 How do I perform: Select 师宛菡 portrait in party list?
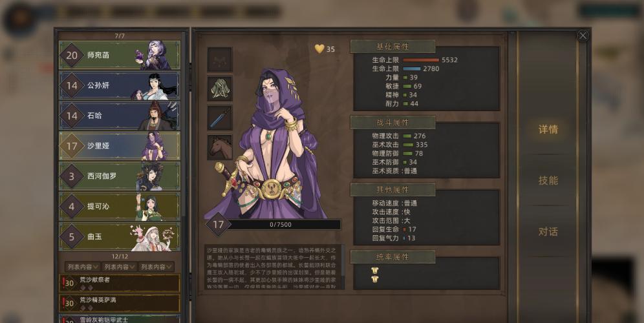[x=155, y=55]
